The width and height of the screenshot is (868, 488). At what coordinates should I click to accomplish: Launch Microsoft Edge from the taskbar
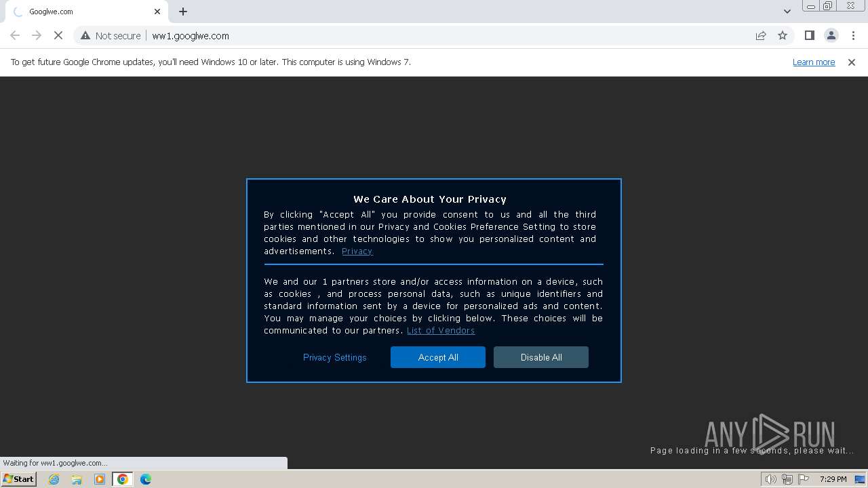146,479
